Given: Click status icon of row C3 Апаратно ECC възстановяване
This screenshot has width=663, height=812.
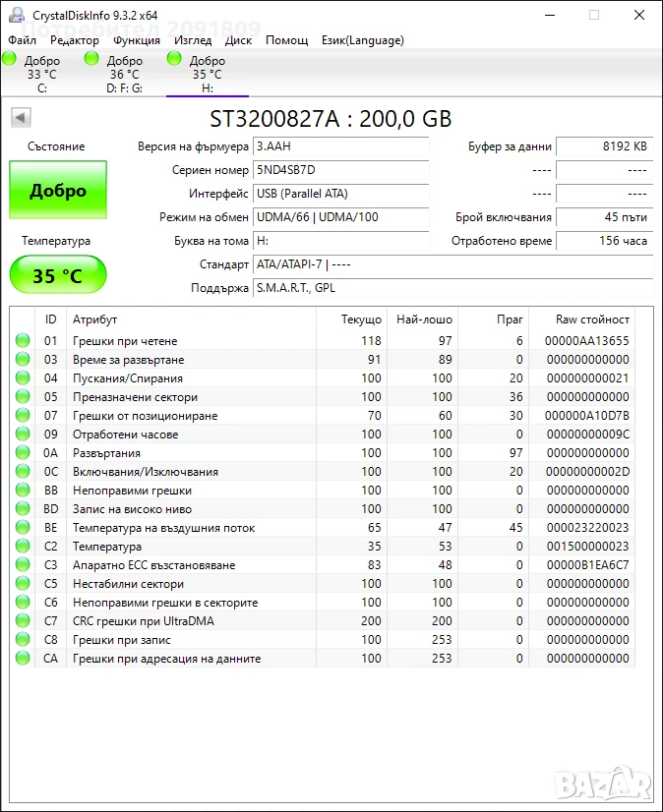Looking at the screenshot, I should click(x=23, y=564).
